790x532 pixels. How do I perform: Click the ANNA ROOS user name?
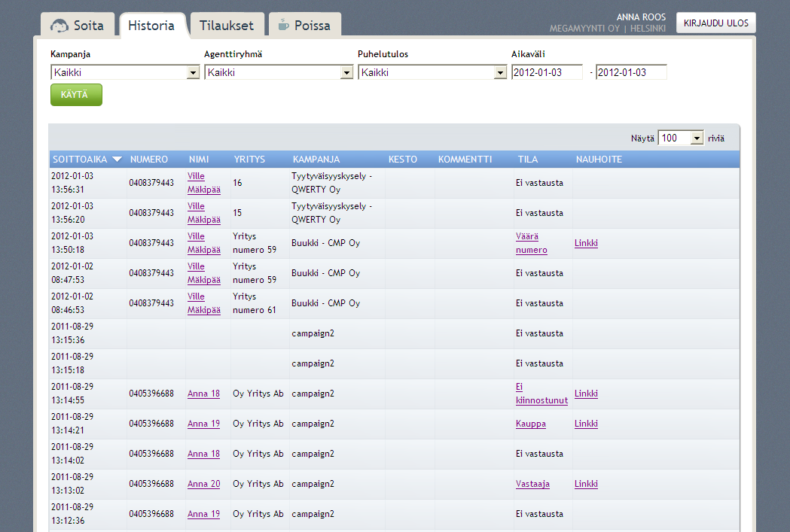click(x=641, y=17)
